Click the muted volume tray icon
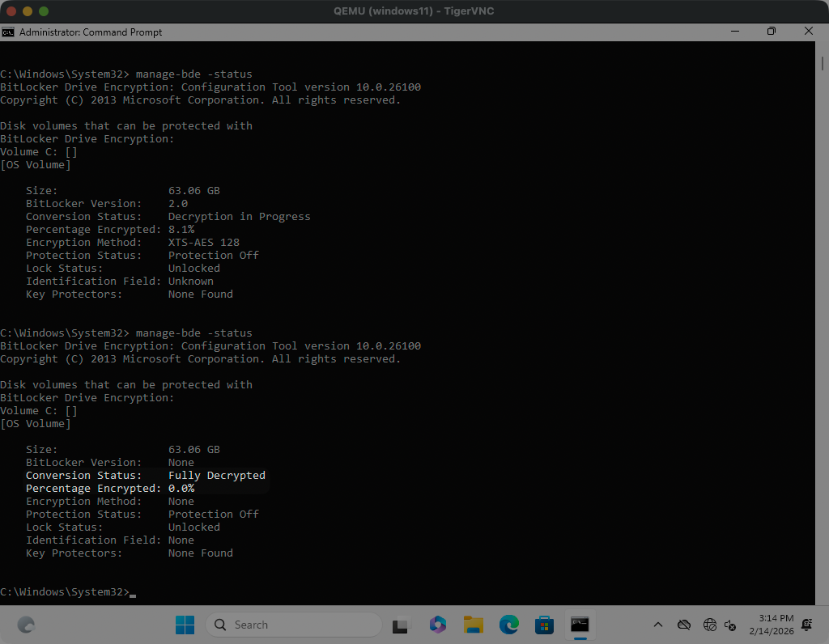This screenshot has width=829, height=644. [730, 625]
